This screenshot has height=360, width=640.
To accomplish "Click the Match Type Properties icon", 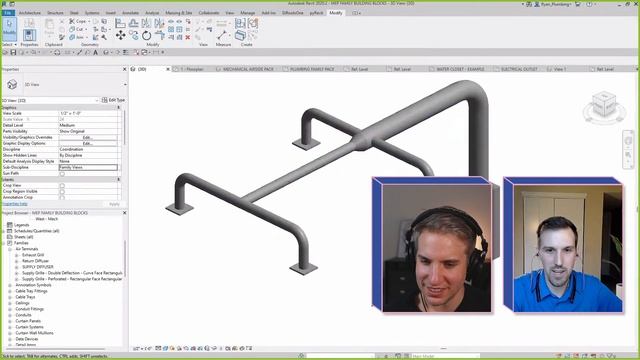I will point(62,37).
